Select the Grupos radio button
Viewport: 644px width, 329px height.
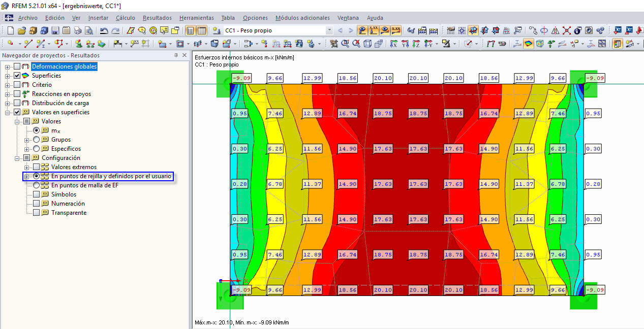click(36, 140)
